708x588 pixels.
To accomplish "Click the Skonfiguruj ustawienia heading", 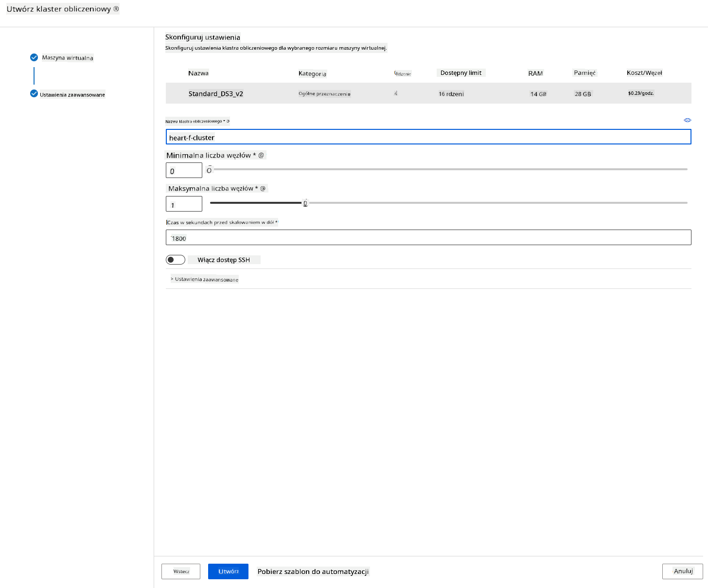I will pyautogui.click(x=203, y=37).
